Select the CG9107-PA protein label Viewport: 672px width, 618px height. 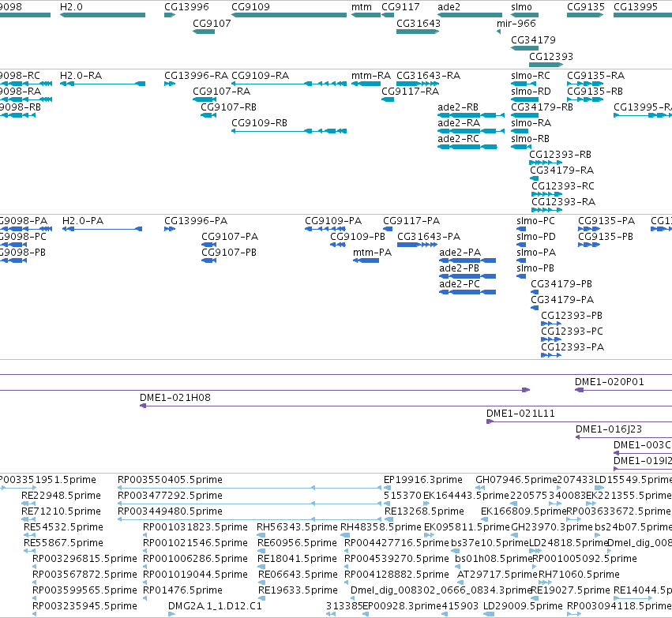coord(230,237)
